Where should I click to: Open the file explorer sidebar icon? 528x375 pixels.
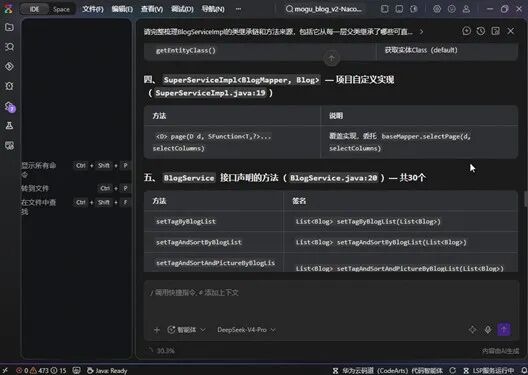[9, 27]
